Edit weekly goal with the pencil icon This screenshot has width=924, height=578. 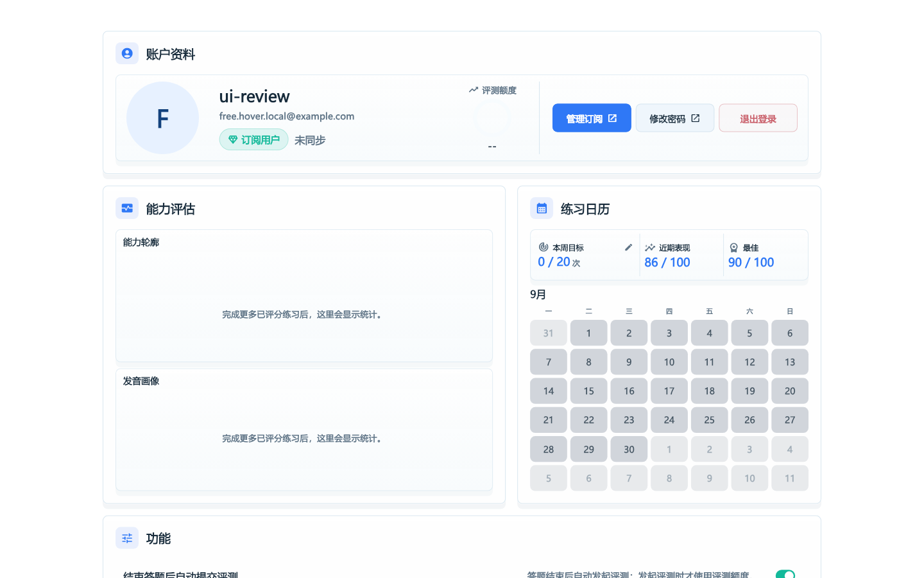(x=628, y=247)
